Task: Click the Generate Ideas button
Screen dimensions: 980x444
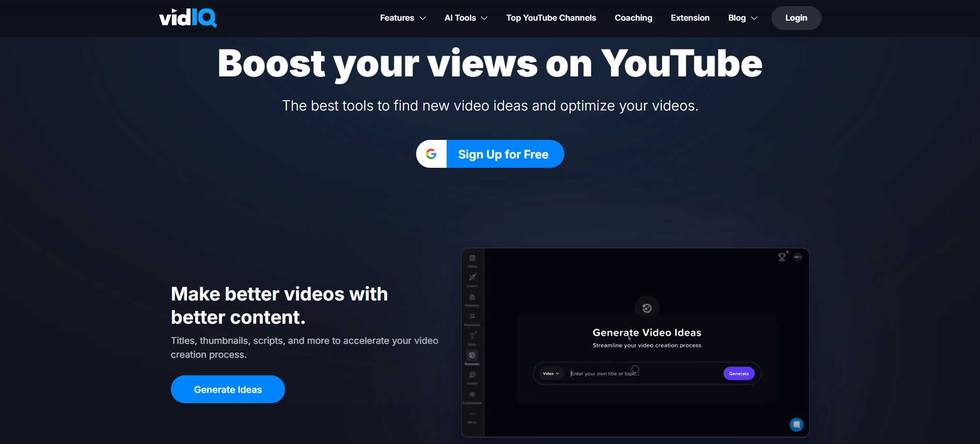Action: pos(228,389)
